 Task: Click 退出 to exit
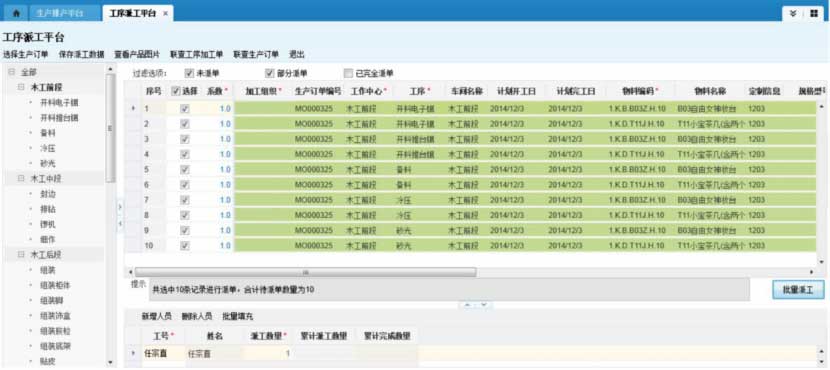click(x=296, y=54)
